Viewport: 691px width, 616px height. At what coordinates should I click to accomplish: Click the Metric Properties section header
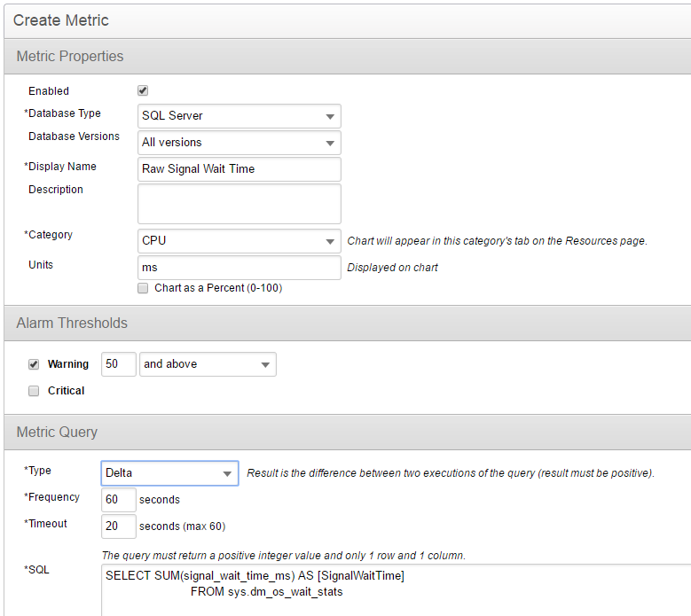(x=346, y=57)
